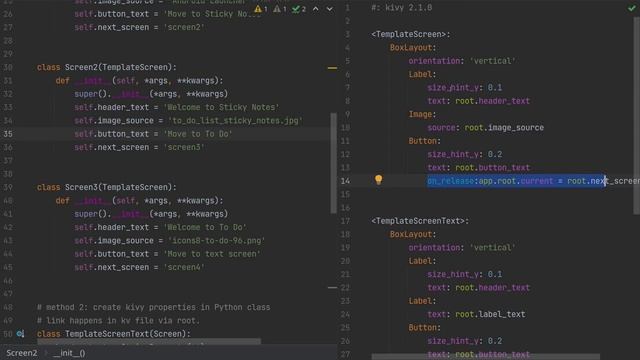Image resolution: width=640 pixels, height=360 pixels.
Task: Click '# method 2: create kivy properties' comment
Action: [x=153, y=307]
